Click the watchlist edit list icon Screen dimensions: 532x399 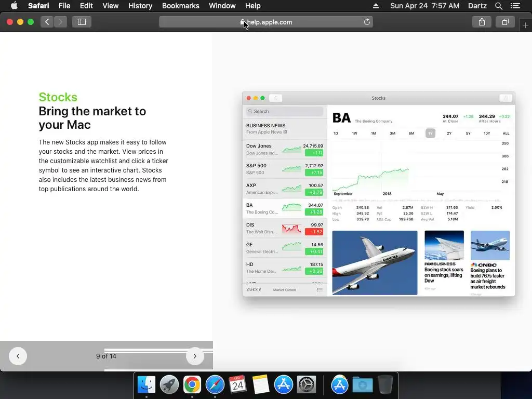(320, 290)
